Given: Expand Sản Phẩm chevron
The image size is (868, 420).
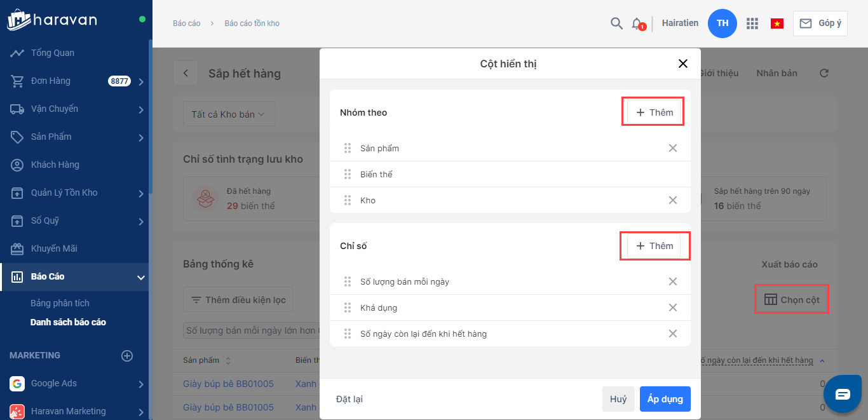Looking at the screenshot, I should 140,137.
